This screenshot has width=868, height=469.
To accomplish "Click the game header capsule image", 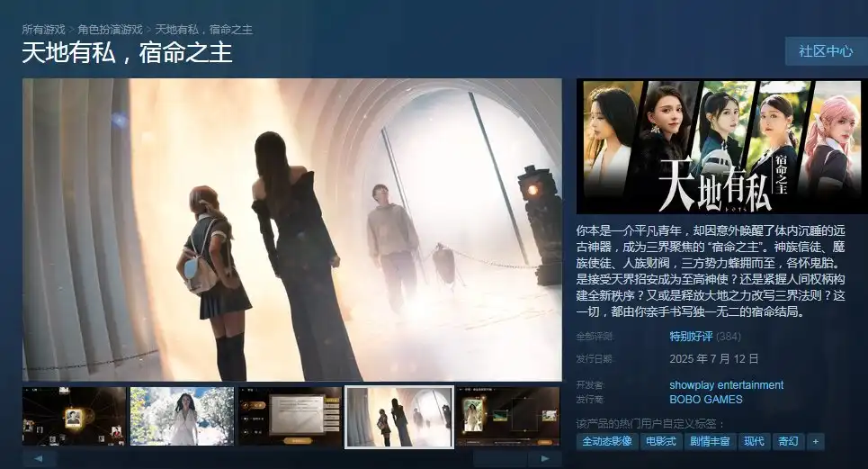I will click(722, 146).
